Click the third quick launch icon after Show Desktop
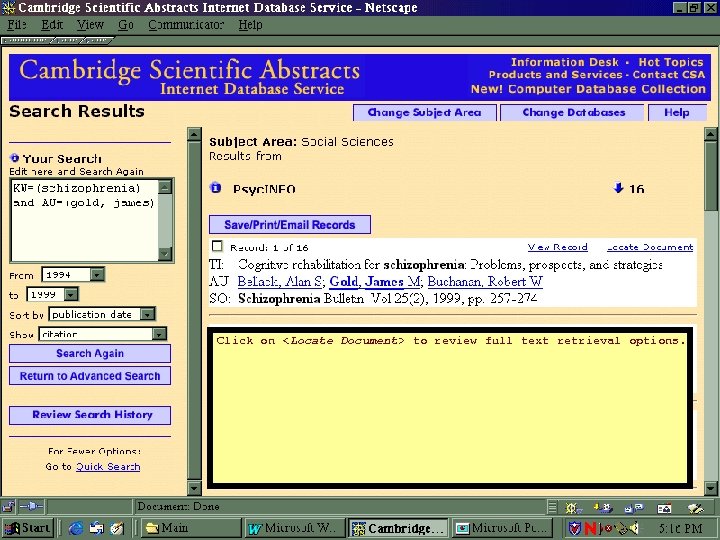Viewport: 720px width, 540px height. click(x=118, y=529)
